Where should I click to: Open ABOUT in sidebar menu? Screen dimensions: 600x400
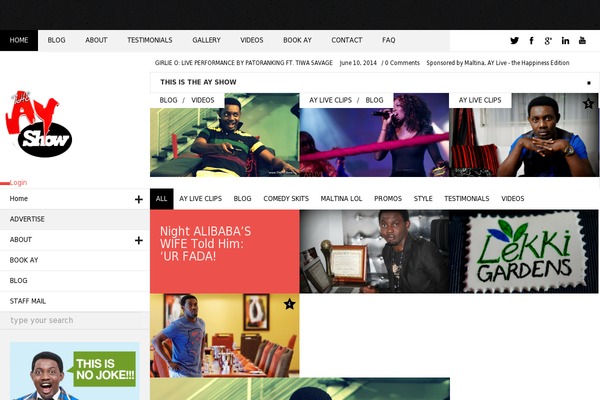click(x=21, y=240)
